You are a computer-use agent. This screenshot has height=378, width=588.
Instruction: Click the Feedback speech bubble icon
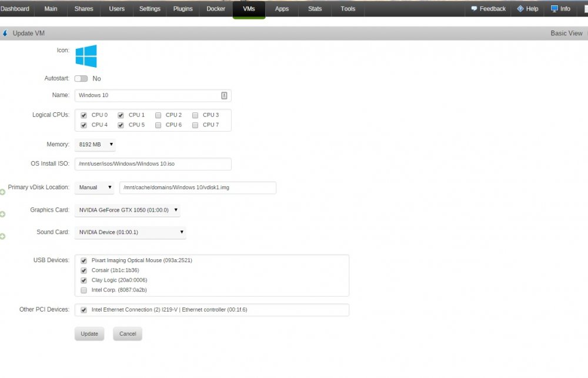click(474, 9)
